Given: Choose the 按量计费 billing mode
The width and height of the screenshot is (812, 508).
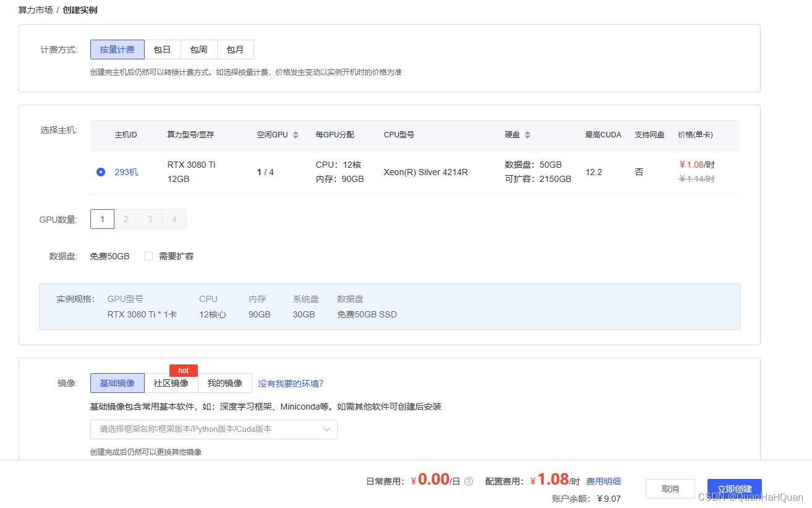Looking at the screenshot, I should pos(118,50).
